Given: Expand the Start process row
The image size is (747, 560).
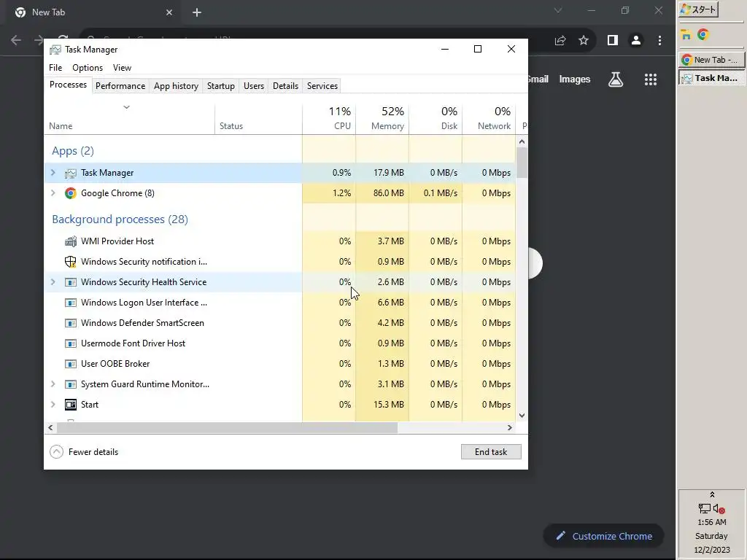Looking at the screenshot, I should [53, 404].
